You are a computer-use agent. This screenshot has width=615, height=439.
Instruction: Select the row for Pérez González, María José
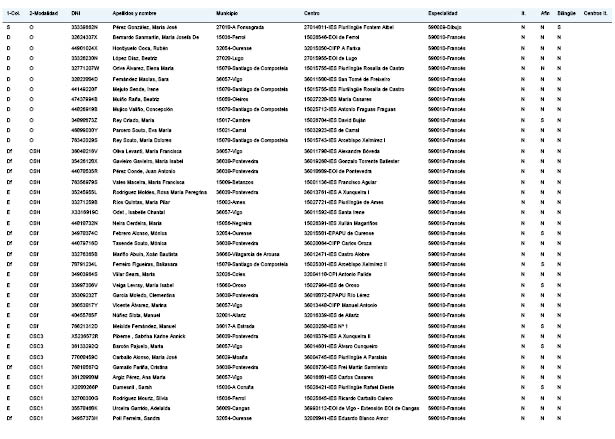click(308, 27)
